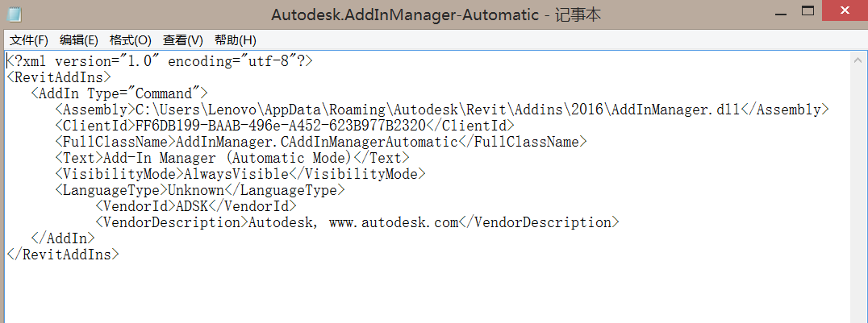Open the 文件(F) menu
The image size is (868, 323).
click(x=29, y=40)
